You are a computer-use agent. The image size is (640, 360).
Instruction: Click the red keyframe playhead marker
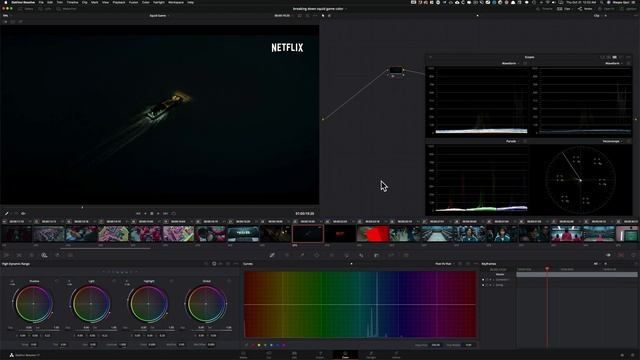[547, 269]
